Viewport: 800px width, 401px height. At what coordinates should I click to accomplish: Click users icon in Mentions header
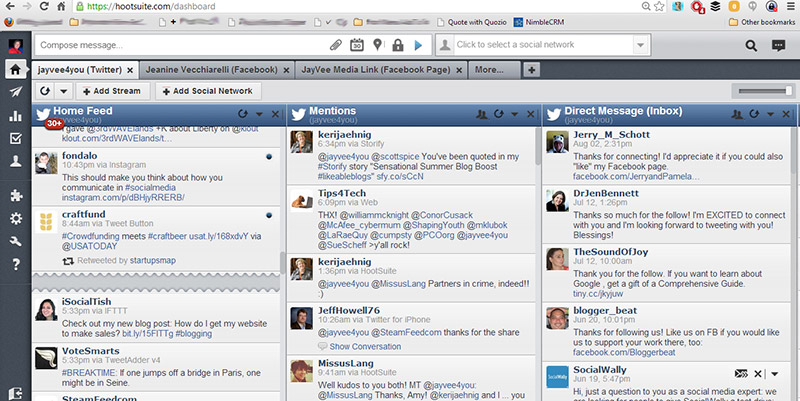pos(482,114)
